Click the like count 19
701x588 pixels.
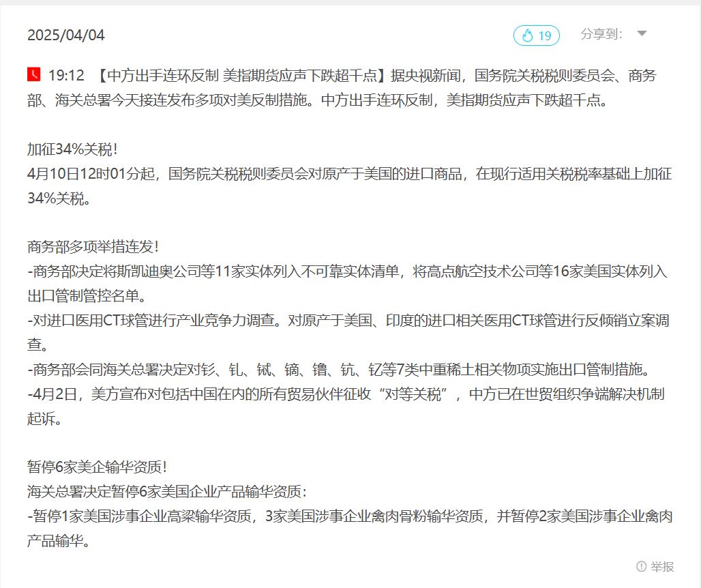click(x=545, y=35)
